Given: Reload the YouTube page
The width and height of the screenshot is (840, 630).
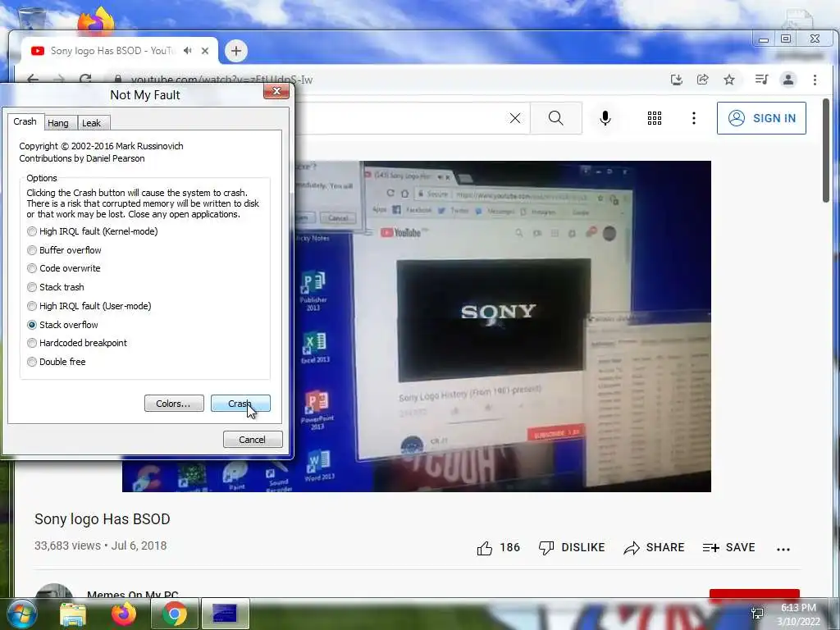Looking at the screenshot, I should pyautogui.click(x=85, y=80).
